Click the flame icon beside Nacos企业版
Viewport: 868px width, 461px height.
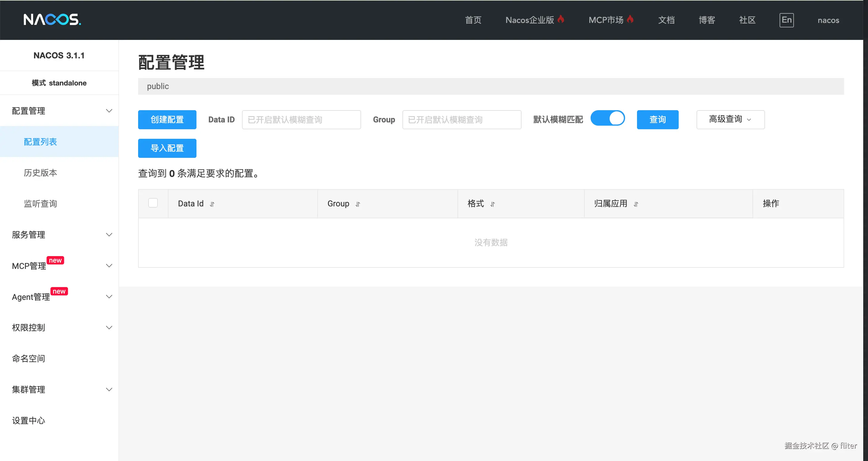561,19
